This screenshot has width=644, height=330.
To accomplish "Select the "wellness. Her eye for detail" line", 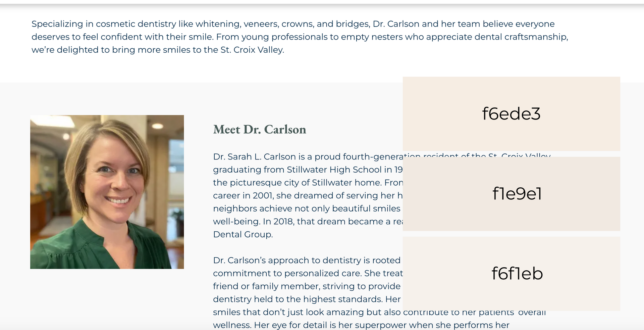I will pyautogui.click(x=361, y=325).
